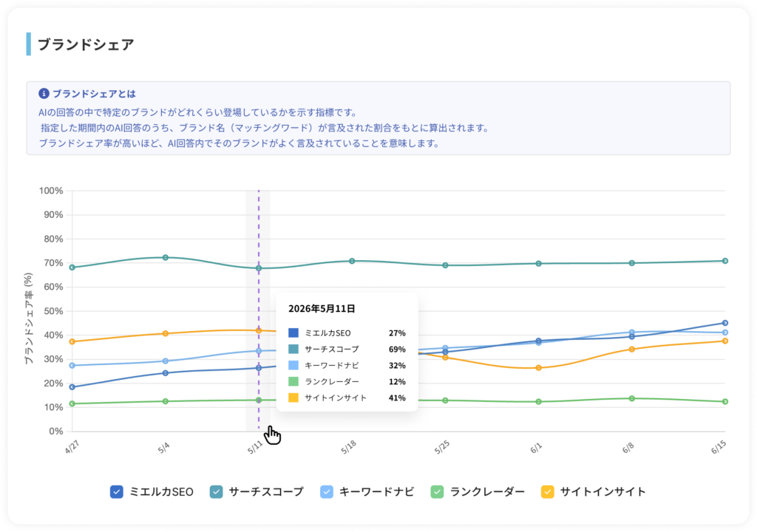Click the サーチスコープ data point at 5/4
The height and width of the screenshot is (532, 757).
click(x=166, y=257)
